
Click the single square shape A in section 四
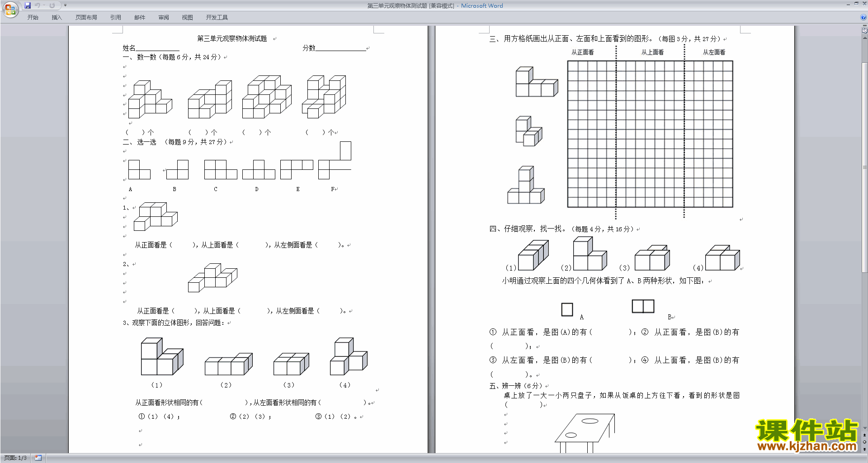pyautogui.click(x=567, y=309)
